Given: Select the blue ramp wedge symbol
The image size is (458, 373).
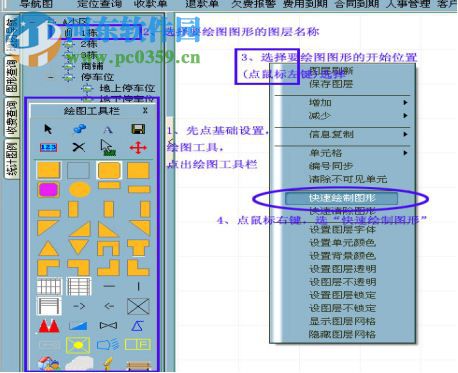Looking at the screenshot, I should pyautogui.click(x=78, y=326).
